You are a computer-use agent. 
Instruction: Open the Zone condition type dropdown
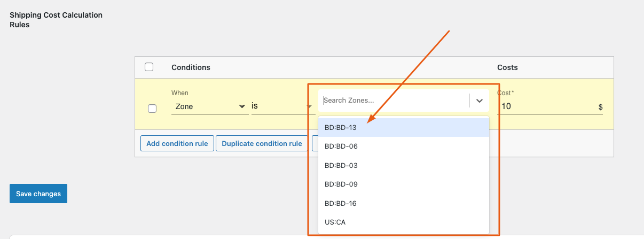(209, 106)
